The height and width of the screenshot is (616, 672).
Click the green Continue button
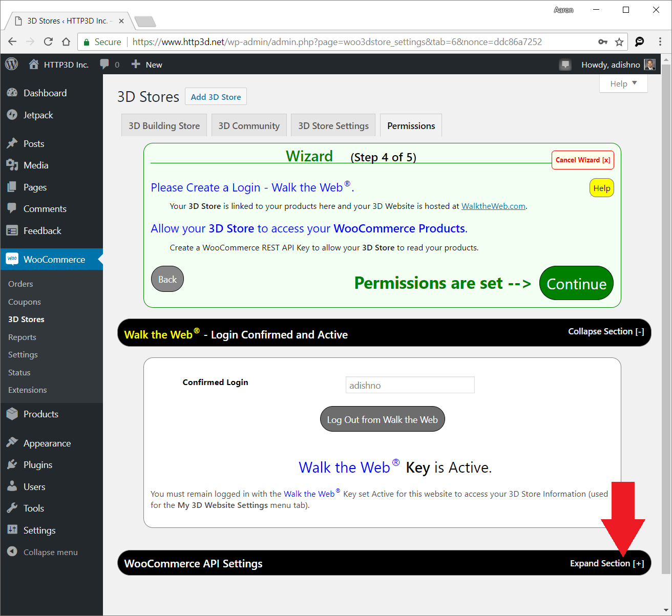click(x=576, y=283)
